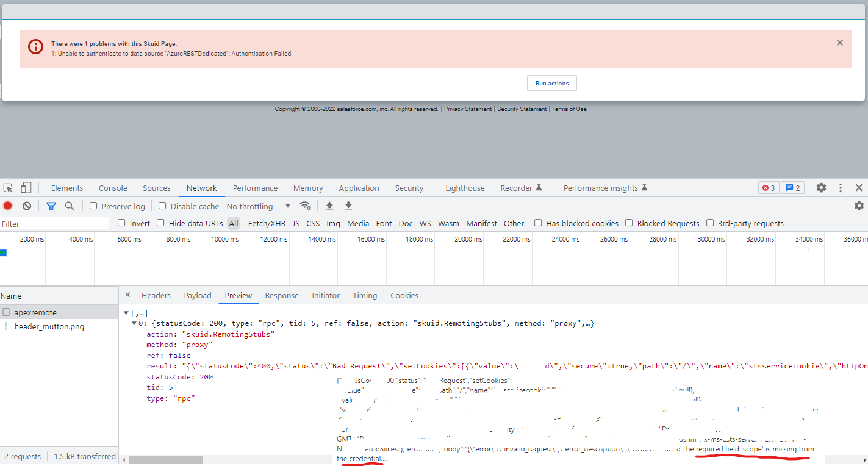This screenshot has width=868, height=466.
Task: Open the Security Statement link
Action: (x=522, y=109)
